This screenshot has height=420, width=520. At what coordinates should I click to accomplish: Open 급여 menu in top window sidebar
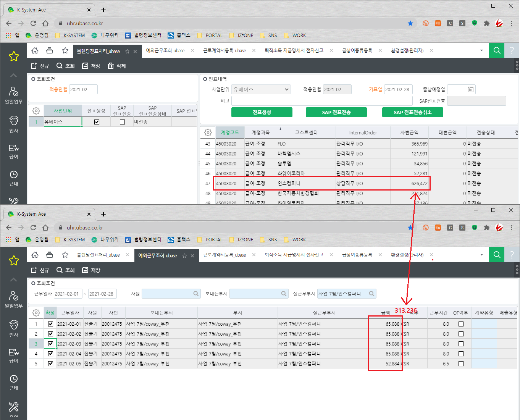click(14, 152)
